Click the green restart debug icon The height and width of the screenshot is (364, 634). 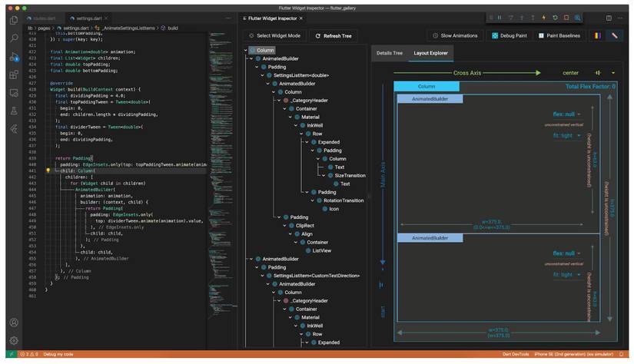pyautogui.click(x=555, y=18)
